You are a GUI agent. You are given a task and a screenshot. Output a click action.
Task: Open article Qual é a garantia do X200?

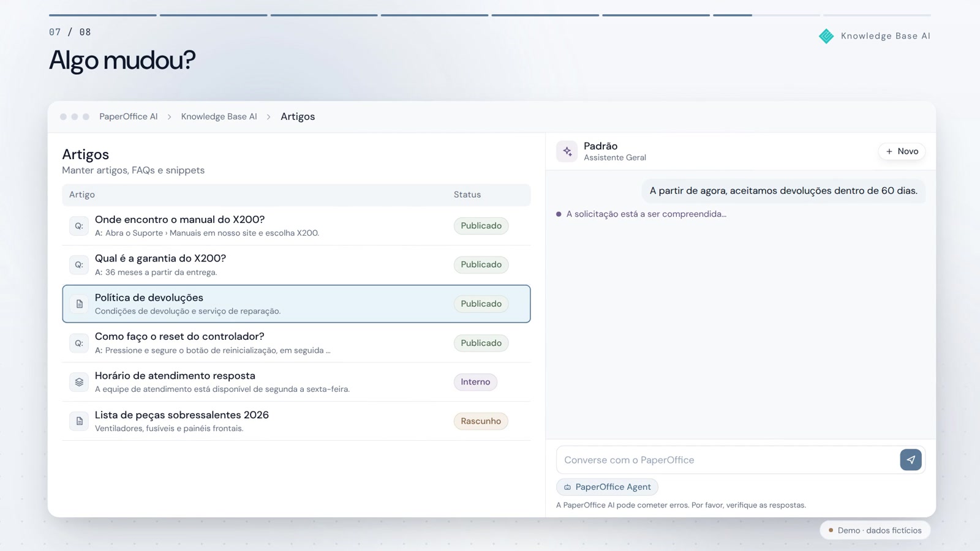296,265
